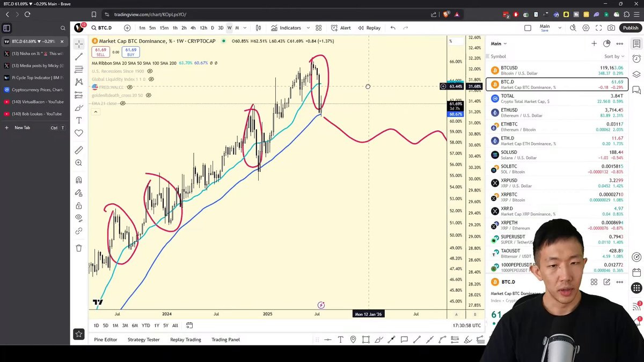Screen dimensions: 644x362
Task: Open the object tree layers panel
Action: point(636,75)
